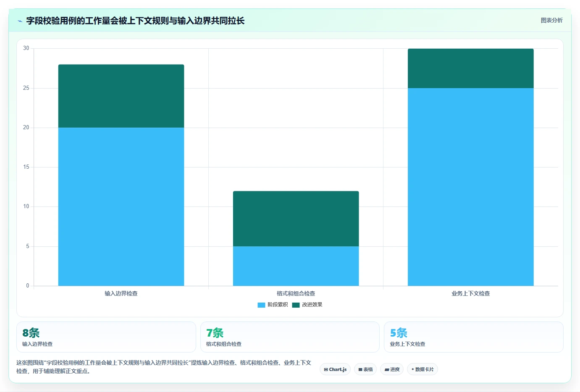Image resolution: width=580 pixels, height=392 pixels.
Task: Click the green segment of the 格式和组合检查 bar
Action: click(x=296, y=219)
